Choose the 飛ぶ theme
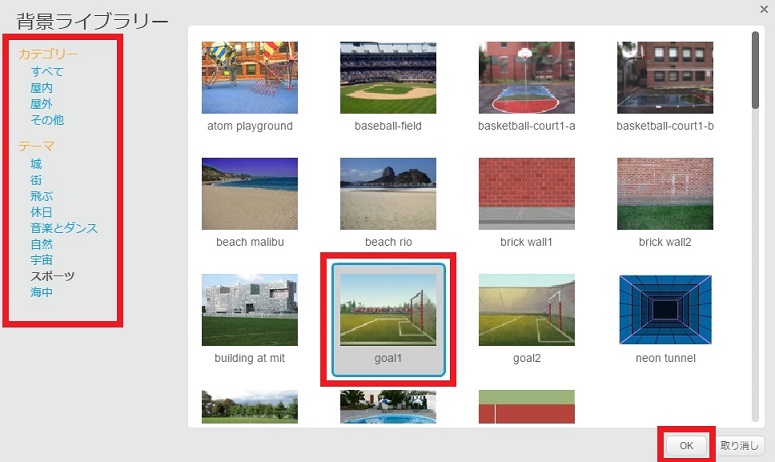This screenshot has width=775, height=462. pyautogui.click(x=42, y=196)
